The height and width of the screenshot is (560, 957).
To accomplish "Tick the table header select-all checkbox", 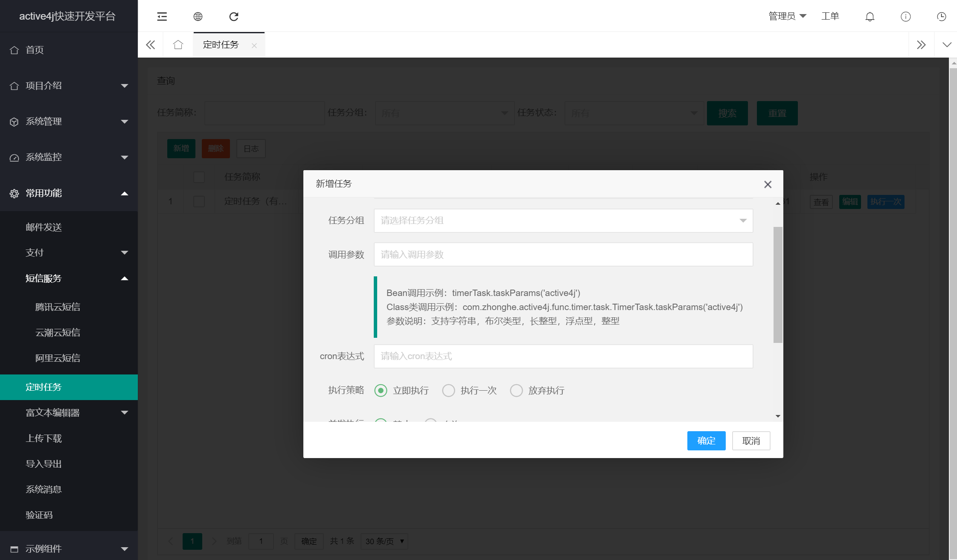I will click(x=199, y=177).
